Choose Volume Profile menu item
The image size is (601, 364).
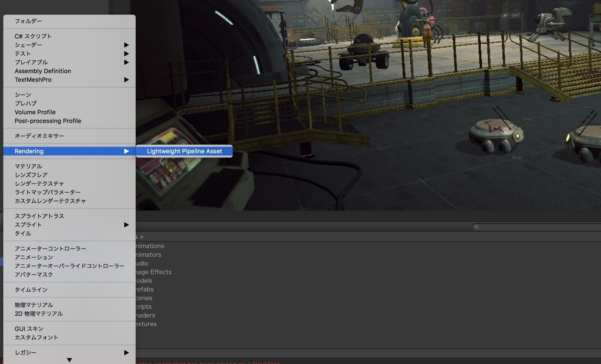pyautogui.click(x=69, y=112)
